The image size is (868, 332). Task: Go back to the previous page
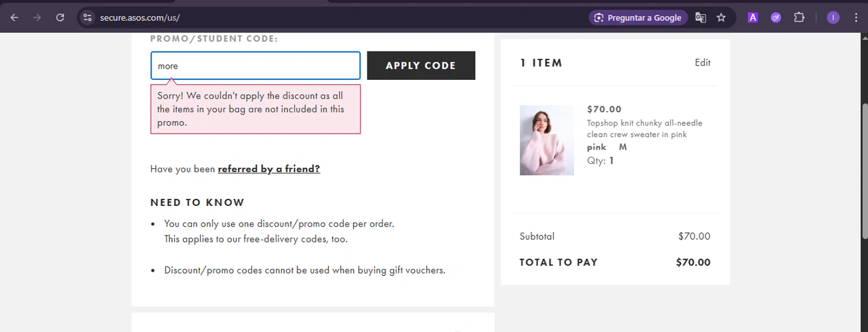tap(14, 17)
